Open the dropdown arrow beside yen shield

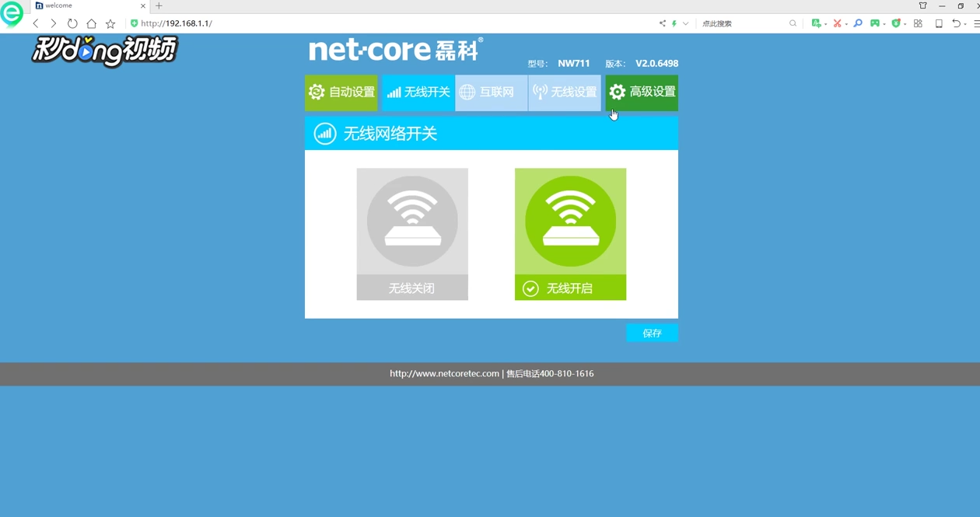[x=905, y=24]
